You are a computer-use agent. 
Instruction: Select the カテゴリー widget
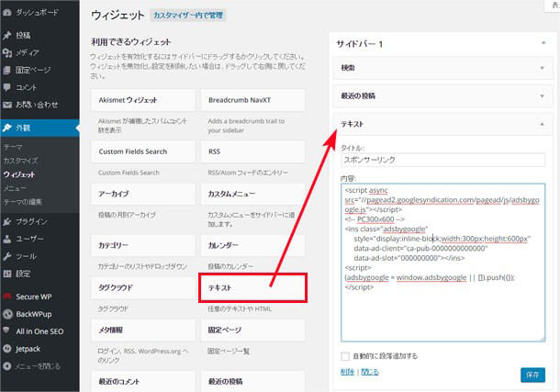click(x=143, y=246)
